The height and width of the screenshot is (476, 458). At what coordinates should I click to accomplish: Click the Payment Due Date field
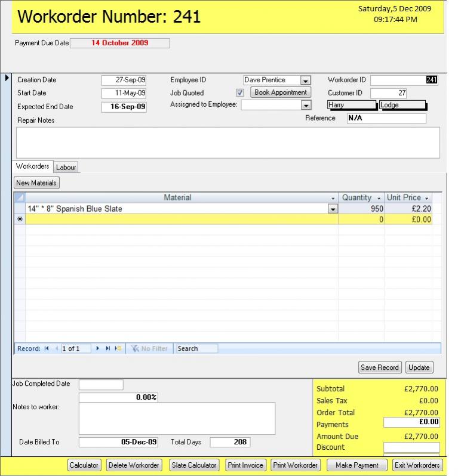tap(120, 43)
